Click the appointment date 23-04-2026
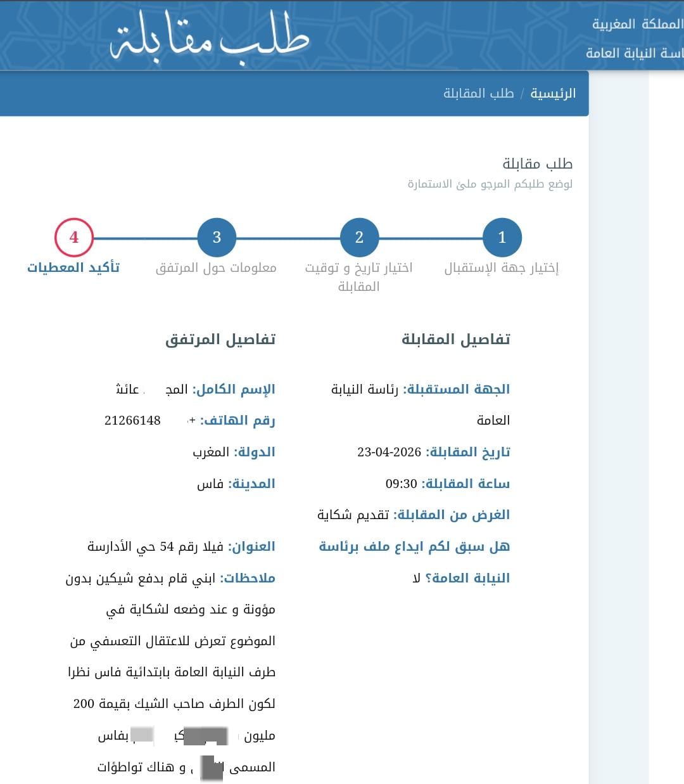The height and width of the screenshot is (784, 684). (x=389, y=452)
